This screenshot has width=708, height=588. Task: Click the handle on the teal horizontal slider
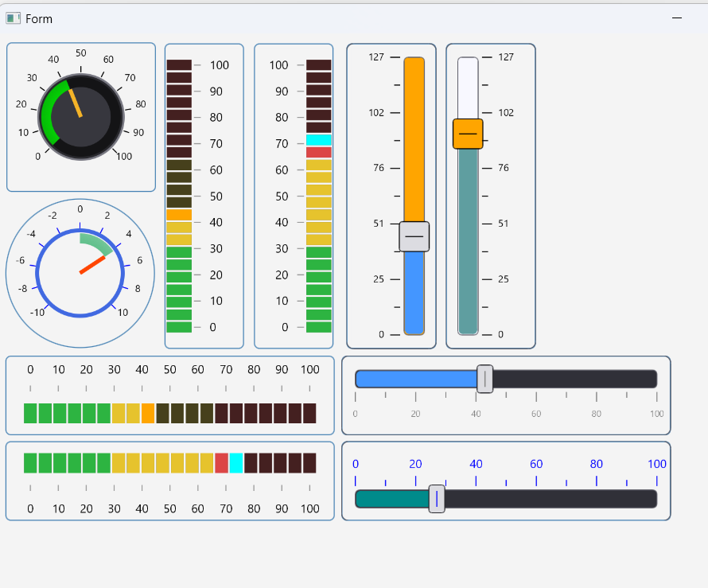[437, 498]
